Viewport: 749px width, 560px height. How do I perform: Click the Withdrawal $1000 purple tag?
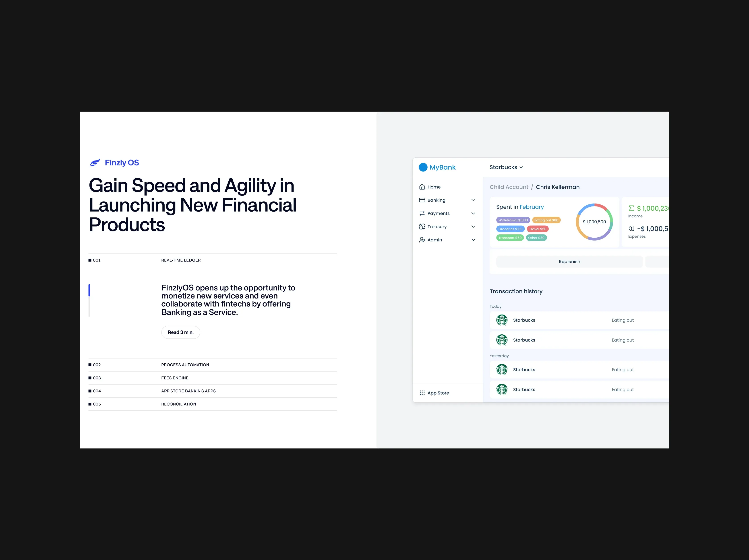[513, 220]
